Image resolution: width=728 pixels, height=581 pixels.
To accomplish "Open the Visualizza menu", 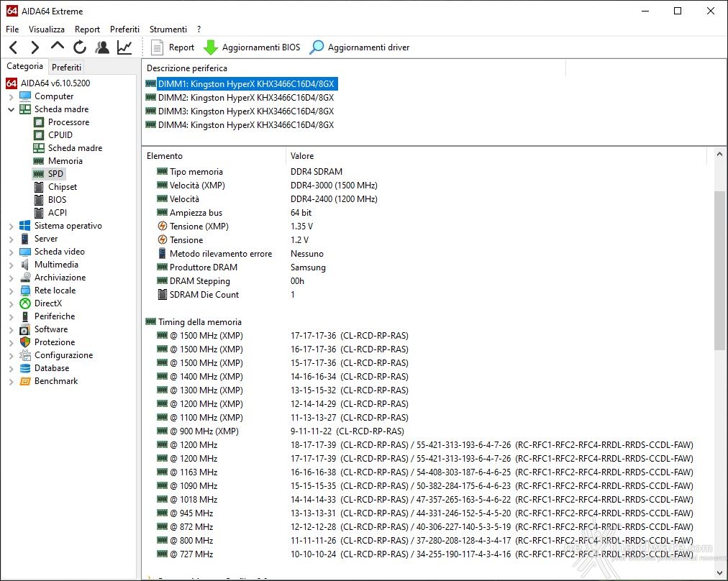I will [47, 29].
